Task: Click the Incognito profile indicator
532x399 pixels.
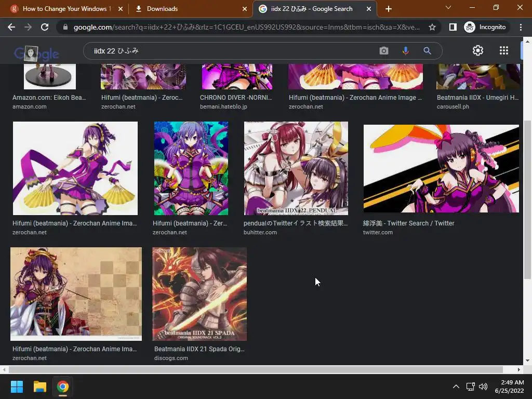Action: point(485,27)
